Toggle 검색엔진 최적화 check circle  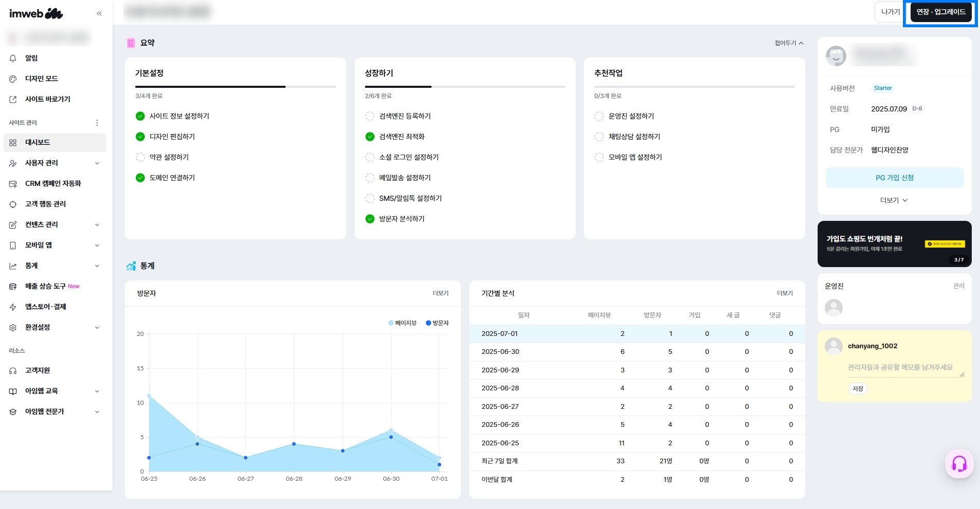pos(369,137)
